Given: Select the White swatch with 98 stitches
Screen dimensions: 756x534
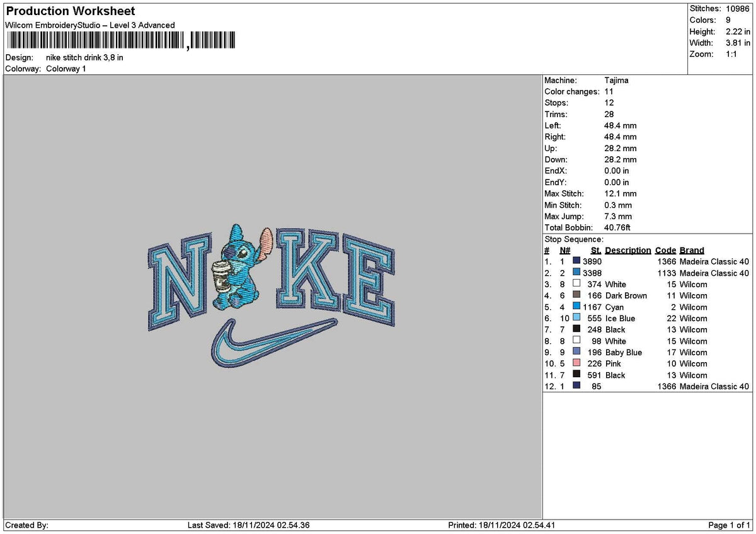Looking at the screenshot, I should coord(576,341).
